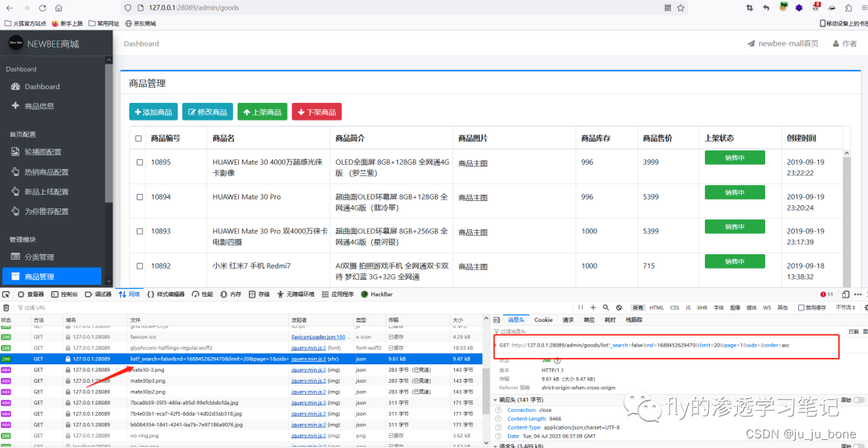
Task: Open 新品上线配置 in the sidebar
Action: pos(40,191)
